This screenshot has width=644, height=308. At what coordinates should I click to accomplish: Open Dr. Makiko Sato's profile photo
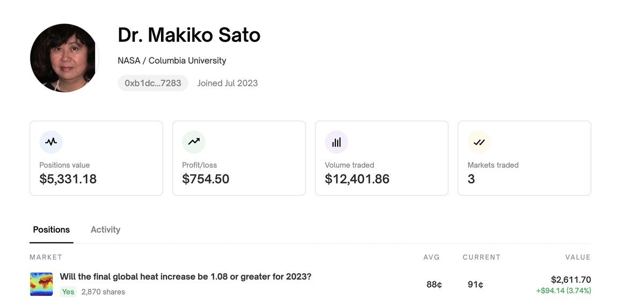click(x=64, y=58)
